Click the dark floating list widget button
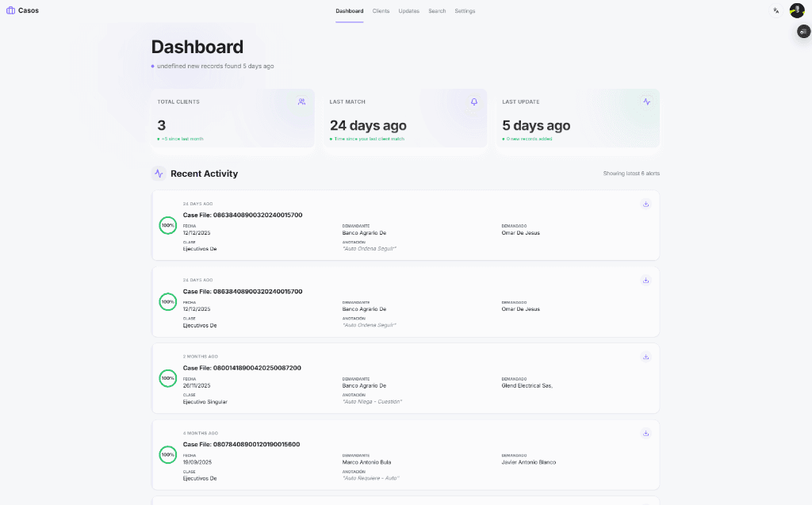812x505 pixels. (x=803, y=32)
